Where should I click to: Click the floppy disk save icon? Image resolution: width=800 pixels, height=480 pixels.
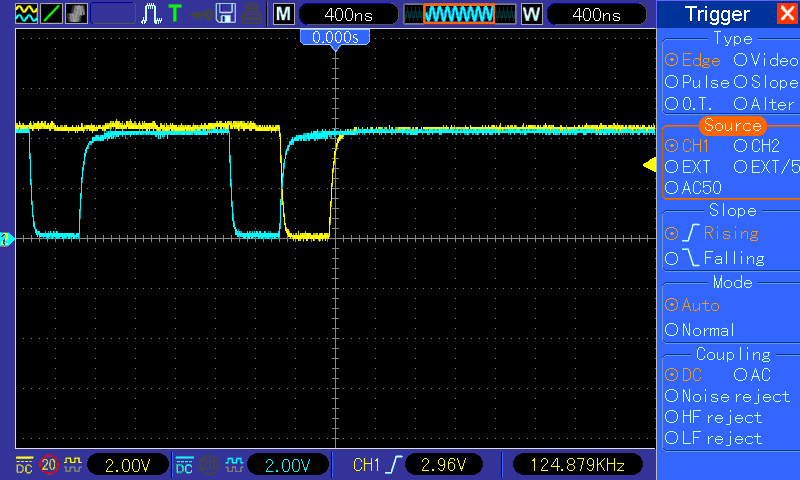[226, 13]
